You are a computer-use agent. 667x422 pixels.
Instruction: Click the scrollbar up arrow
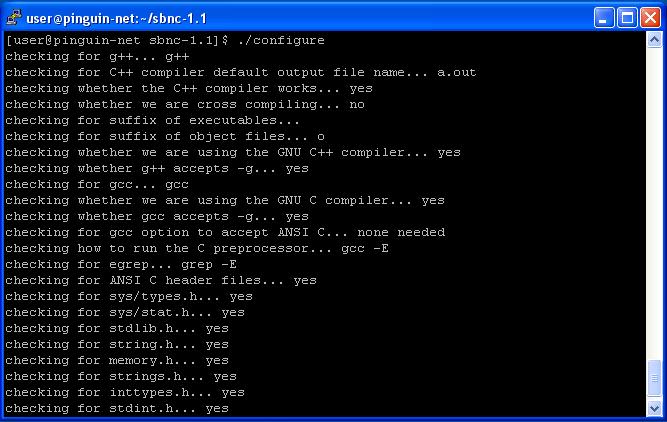(654, 40)
